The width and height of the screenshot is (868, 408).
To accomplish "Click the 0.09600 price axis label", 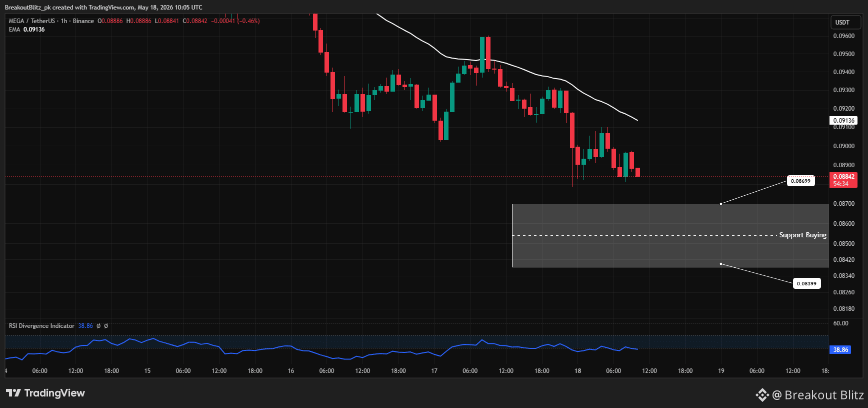I will point(843,36).
